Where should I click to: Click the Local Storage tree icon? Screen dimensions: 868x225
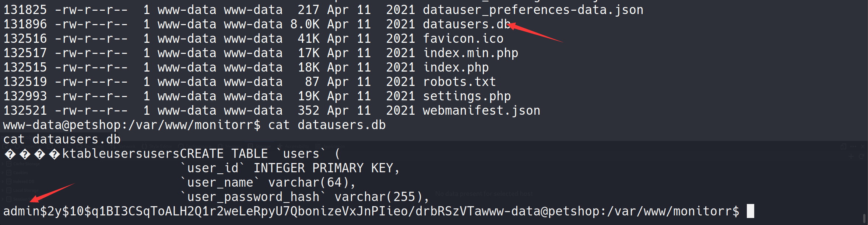point(9,190)
